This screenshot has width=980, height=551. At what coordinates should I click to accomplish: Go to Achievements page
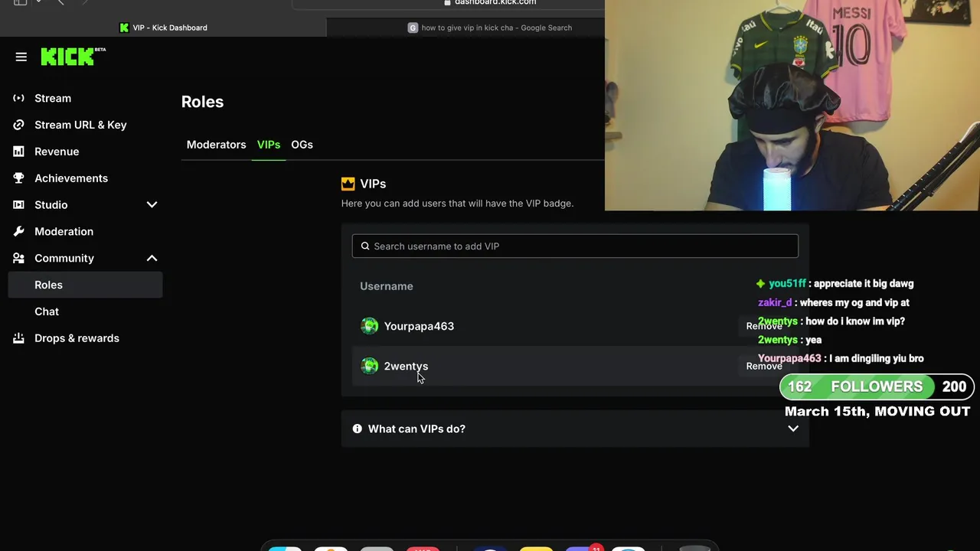click(71, 178)
